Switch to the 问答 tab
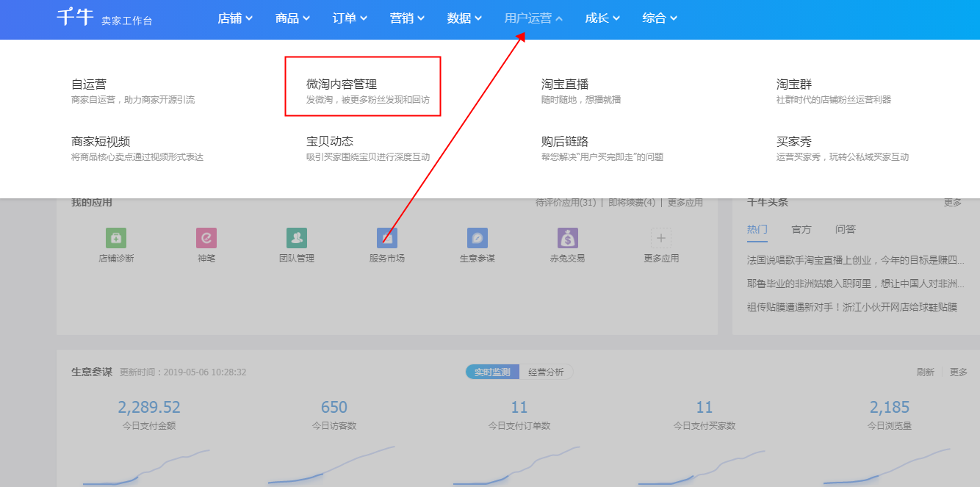The width and height of the screenshot is (980, 487). [846, 229]
